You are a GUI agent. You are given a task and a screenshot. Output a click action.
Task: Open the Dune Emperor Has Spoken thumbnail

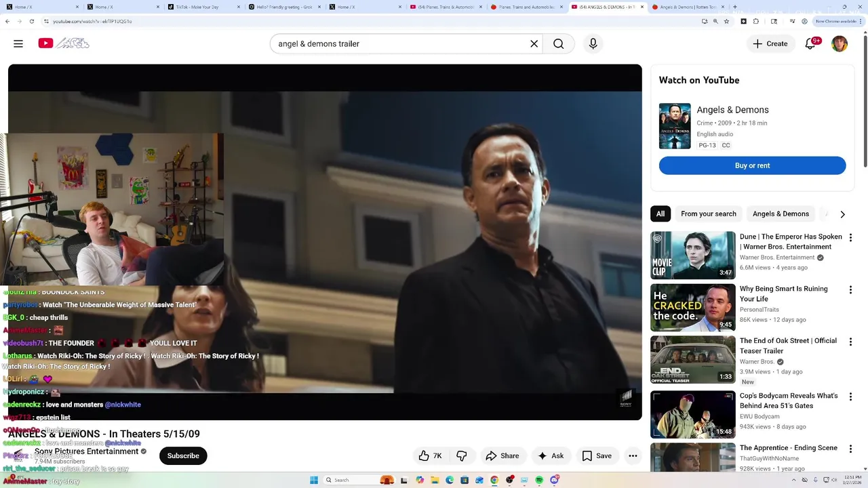(693, 255)
